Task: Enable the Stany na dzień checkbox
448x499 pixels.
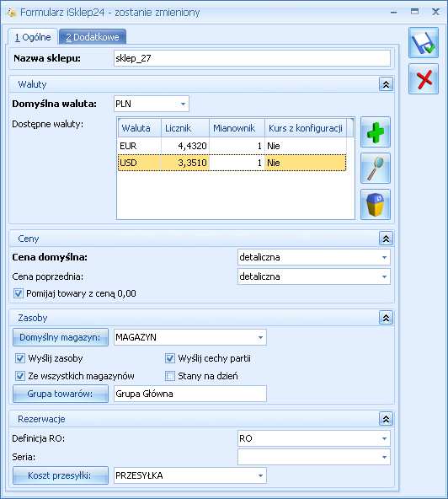Action: coord(170,376)
